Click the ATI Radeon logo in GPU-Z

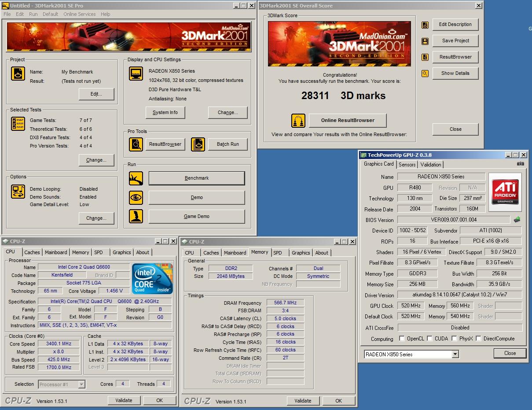[505, 192]
